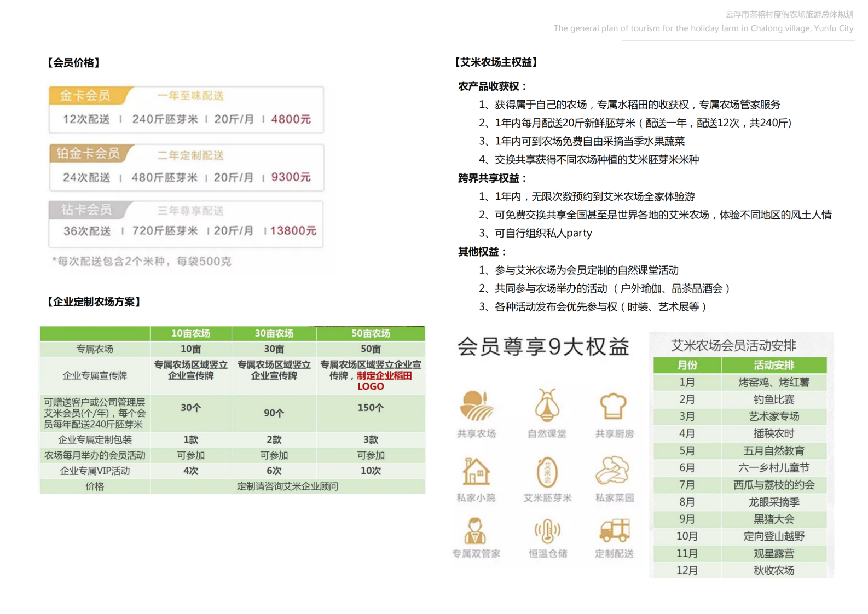The height and width of the screenshot is (614, 868).
Task: Click the 13800元 diamond card price
Action: click(x=293, y=231)
